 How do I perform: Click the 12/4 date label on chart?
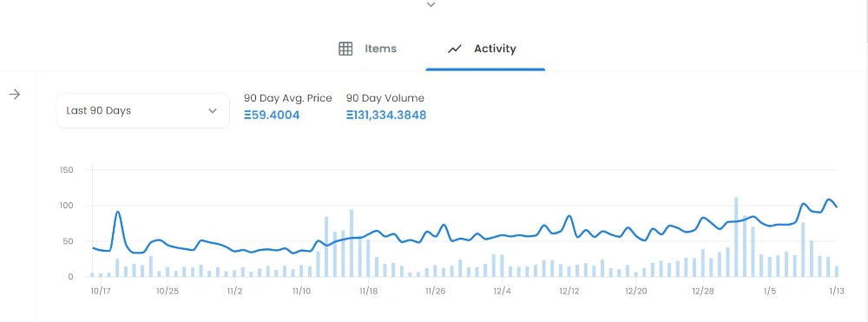(502, 291)
